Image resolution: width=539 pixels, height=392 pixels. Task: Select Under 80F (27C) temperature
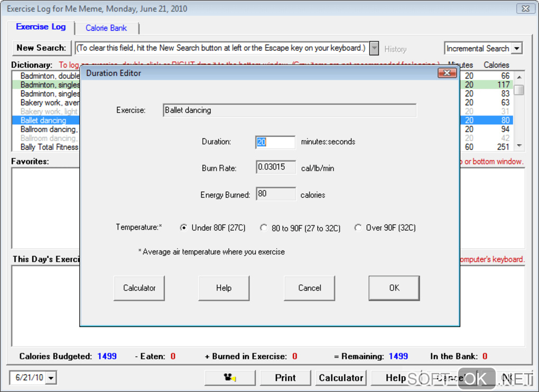coord(213,228)
